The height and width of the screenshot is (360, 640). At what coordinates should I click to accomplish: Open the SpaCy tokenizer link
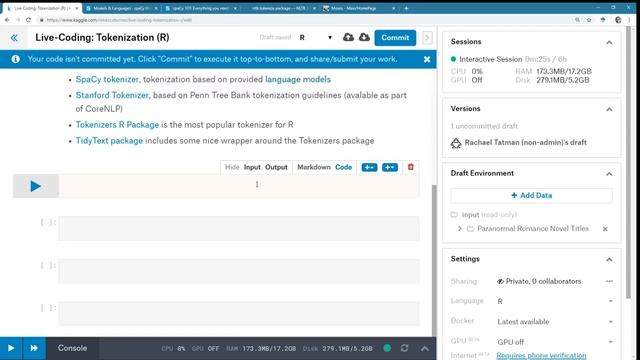click(x=107, y=79)
